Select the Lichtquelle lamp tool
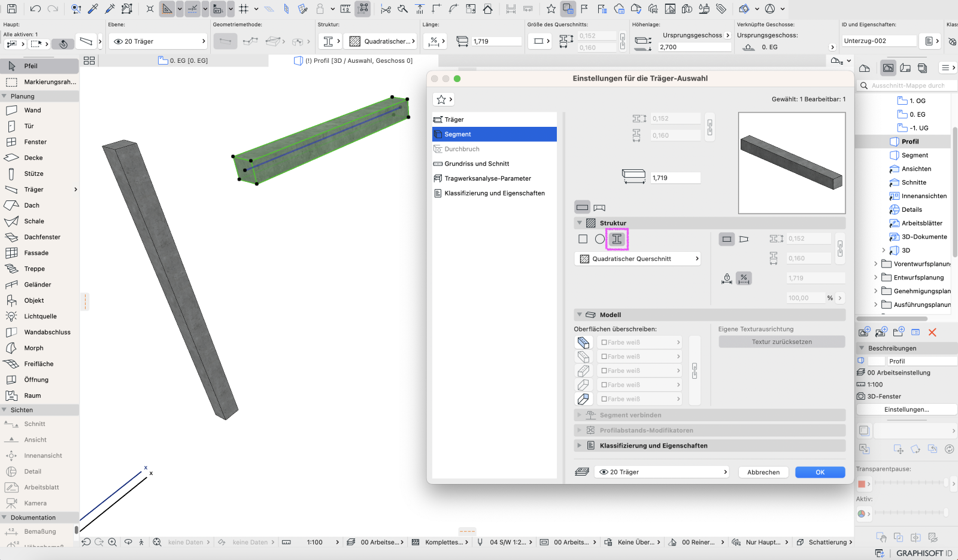This screenshot has width=958, height=560. click(x=40, y=316)
